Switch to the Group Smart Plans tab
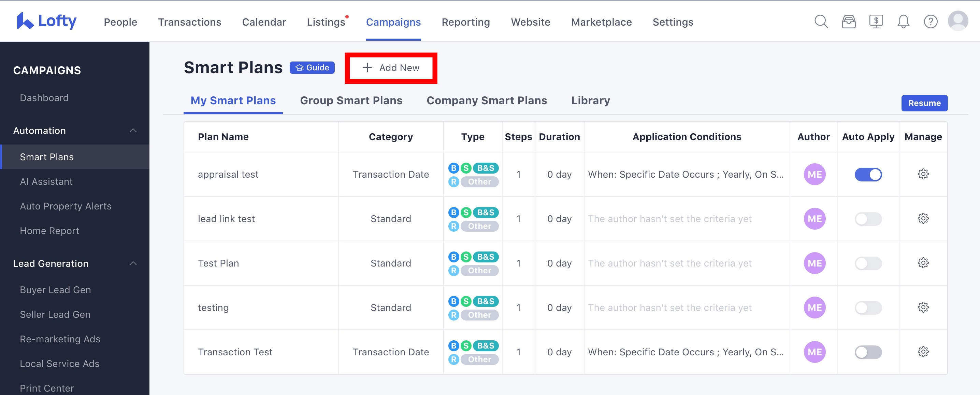The image size is (980, 395). tap(351, 100)
